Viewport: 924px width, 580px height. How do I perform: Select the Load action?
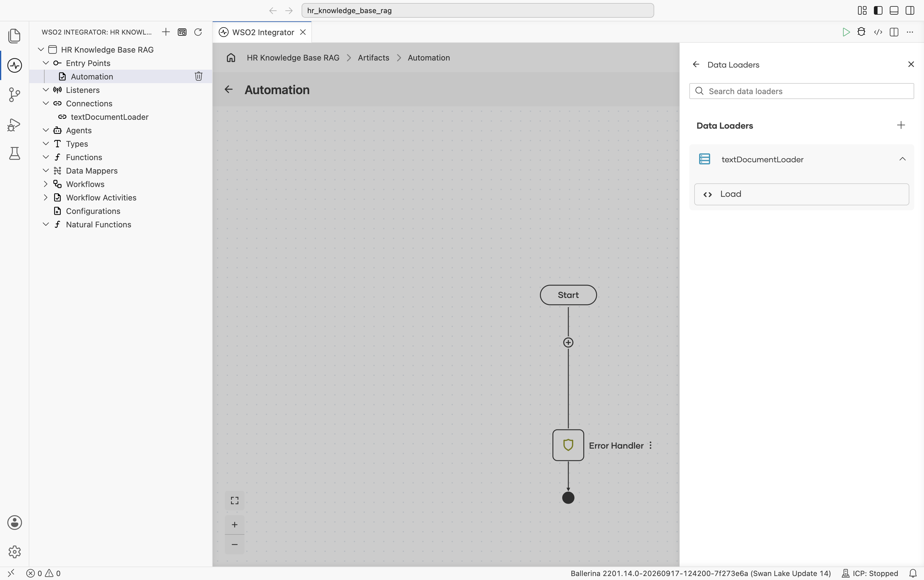point(801,194)
